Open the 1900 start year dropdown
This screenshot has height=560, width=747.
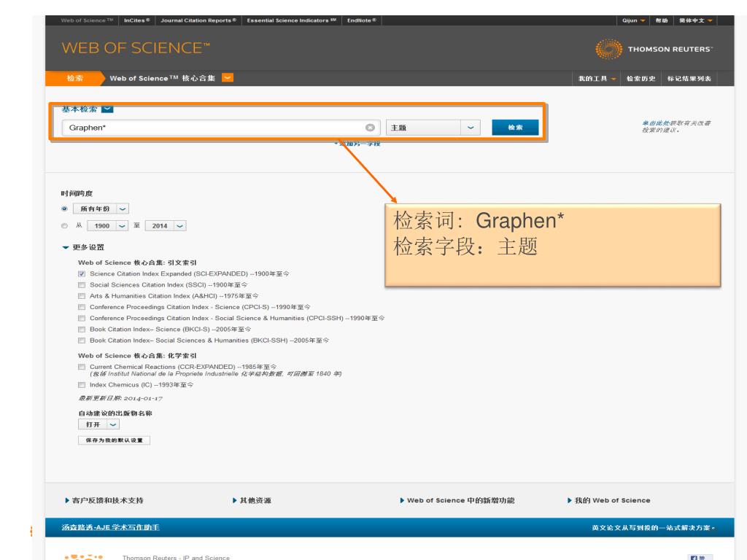108,226
